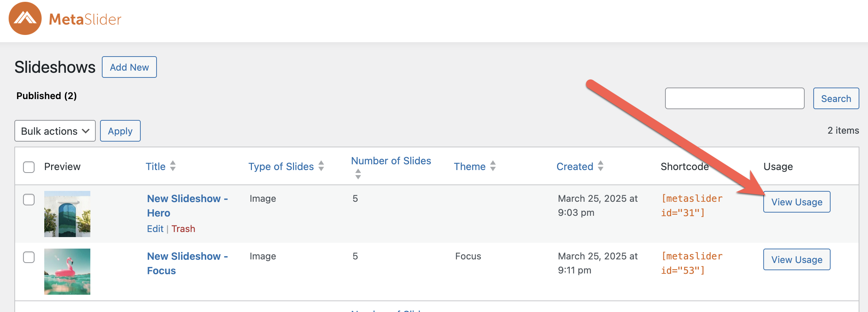Check the New Slideshow - Focus row checkbox
The width and height of the screenshot is (868, 312).
point(29,257)
